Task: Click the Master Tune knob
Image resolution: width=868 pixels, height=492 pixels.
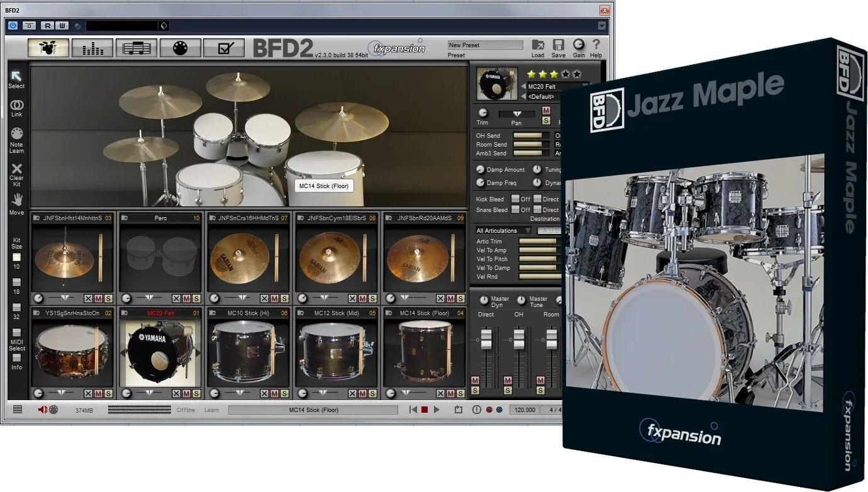Action: click(x=521, y=299)
